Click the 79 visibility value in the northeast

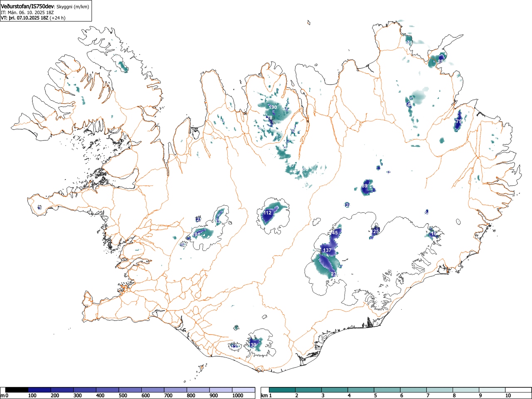tap(459, 121)
